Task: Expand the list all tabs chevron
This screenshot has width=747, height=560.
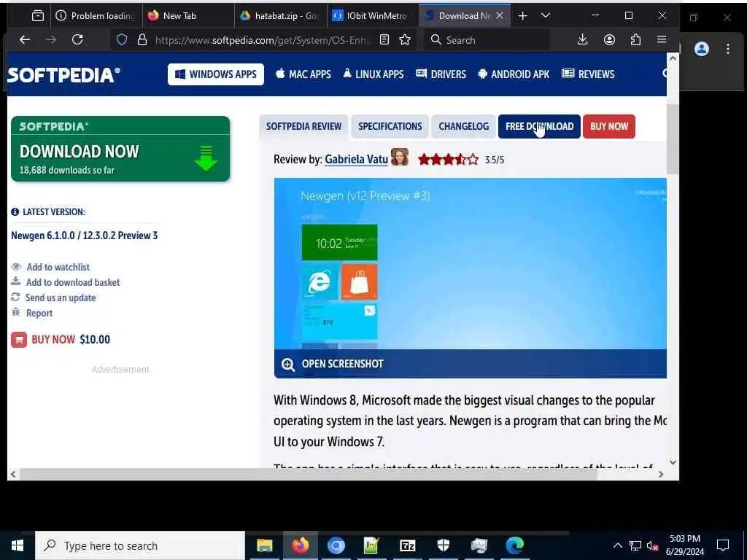Action: [546, 16]
